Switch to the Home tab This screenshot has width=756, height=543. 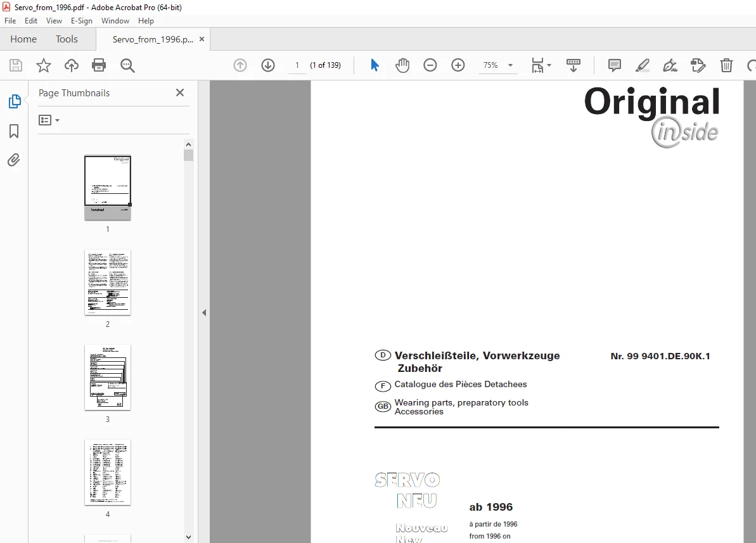(x=23, y=39)
